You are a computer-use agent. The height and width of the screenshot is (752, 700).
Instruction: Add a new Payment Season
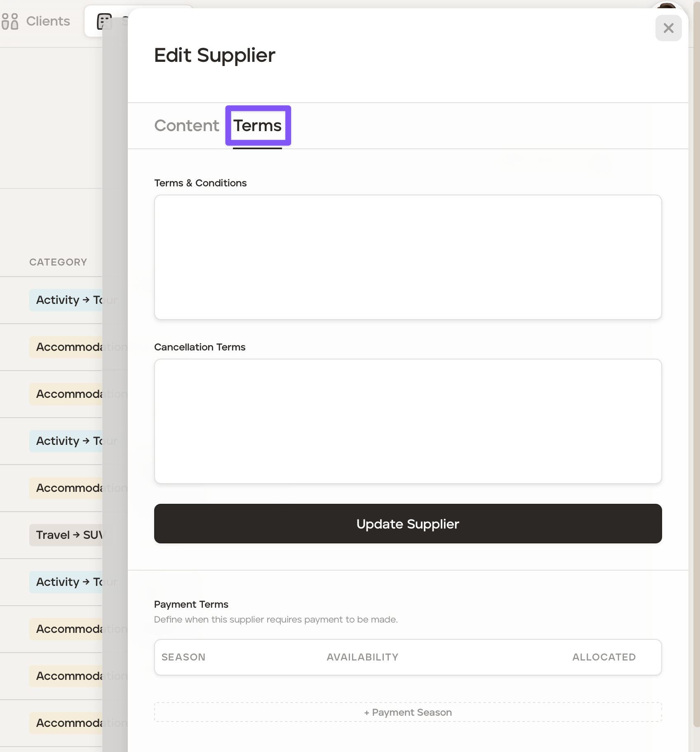click(408, 712)
